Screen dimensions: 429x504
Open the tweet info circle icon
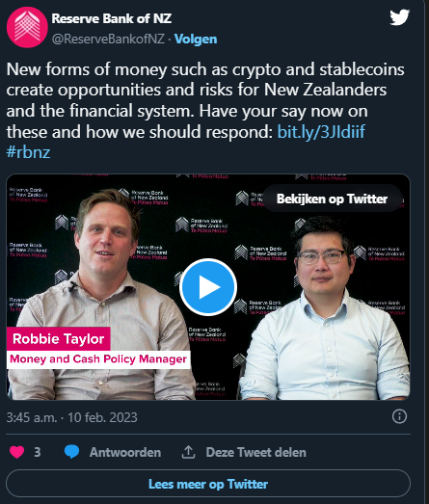click(399, 416)
